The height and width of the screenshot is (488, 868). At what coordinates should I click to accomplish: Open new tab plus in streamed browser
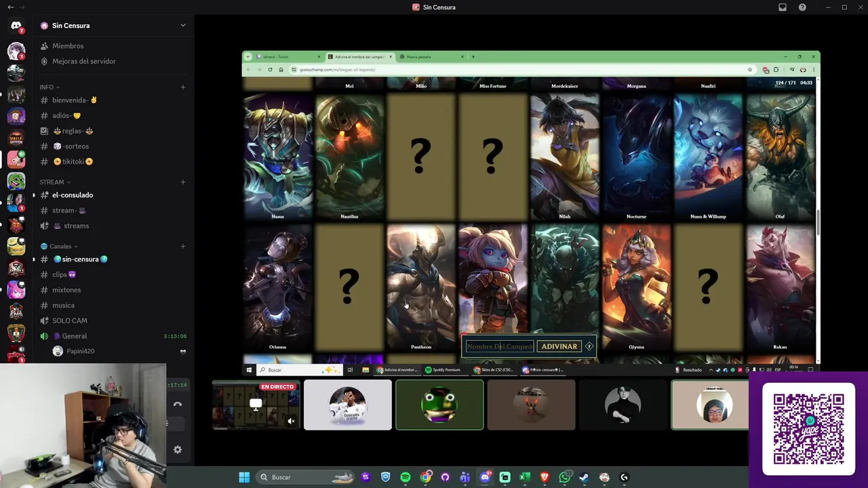473,57
